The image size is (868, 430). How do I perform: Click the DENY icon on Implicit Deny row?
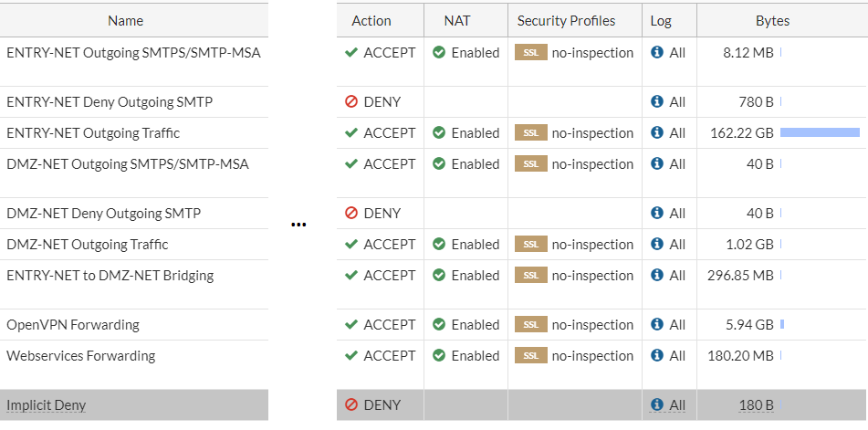(351, 405)
